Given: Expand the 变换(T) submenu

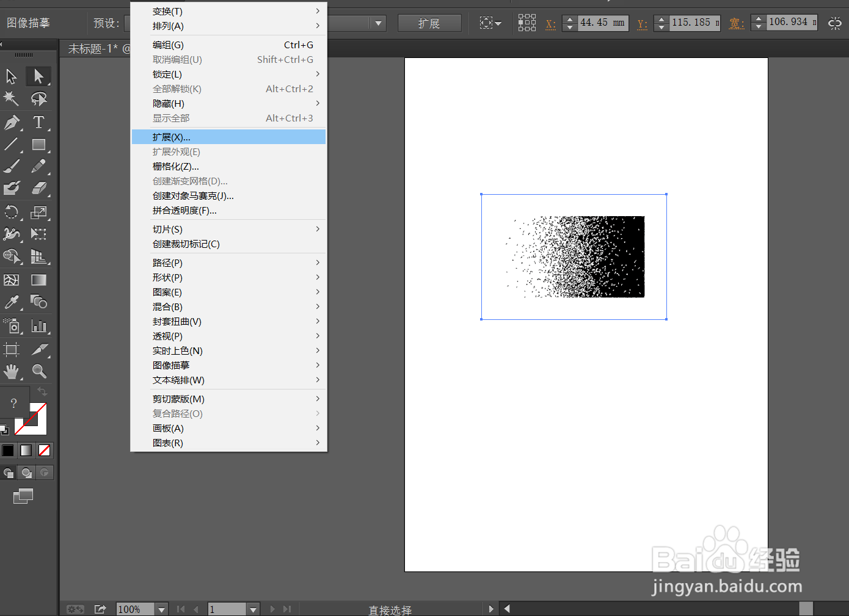Looking at the screenshot, I should [229, 11].
